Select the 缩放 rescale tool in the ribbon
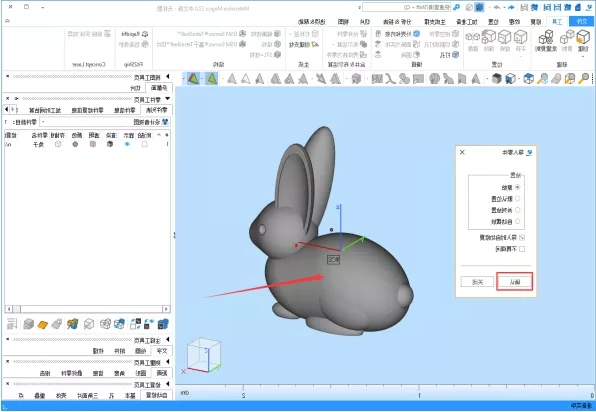596x412 pixels. coord(489,37)
